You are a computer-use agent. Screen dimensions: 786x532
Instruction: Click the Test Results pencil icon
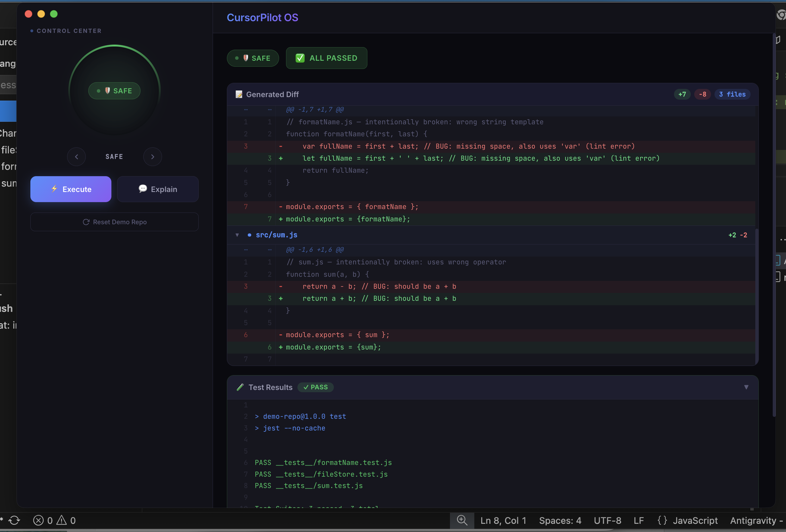click(240, 387)
